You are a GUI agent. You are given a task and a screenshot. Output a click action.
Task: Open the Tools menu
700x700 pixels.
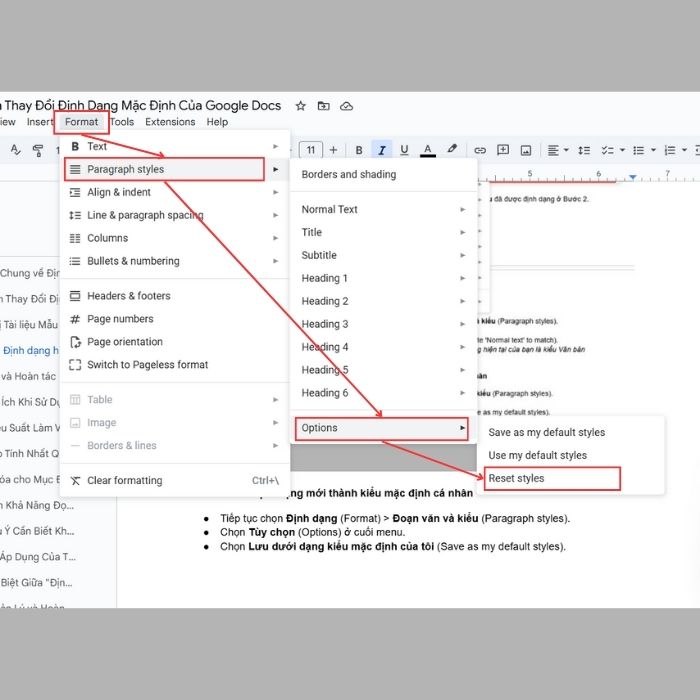122,122
